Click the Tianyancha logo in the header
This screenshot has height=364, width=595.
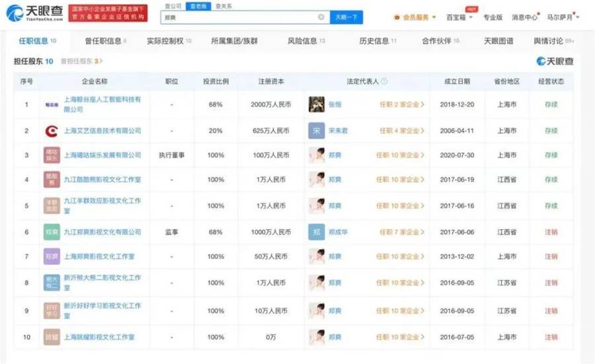pyautogui.click(x=34, y=13)
